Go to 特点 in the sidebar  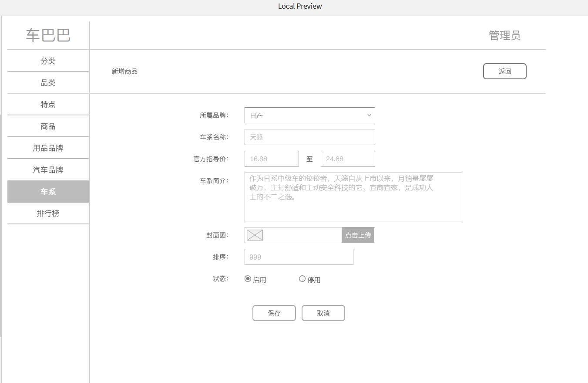(48, 105)
